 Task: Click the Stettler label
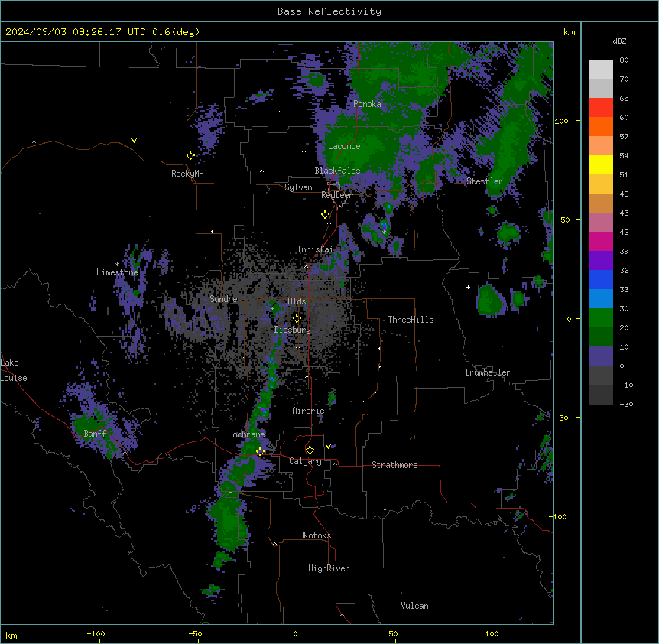(485, 181)
